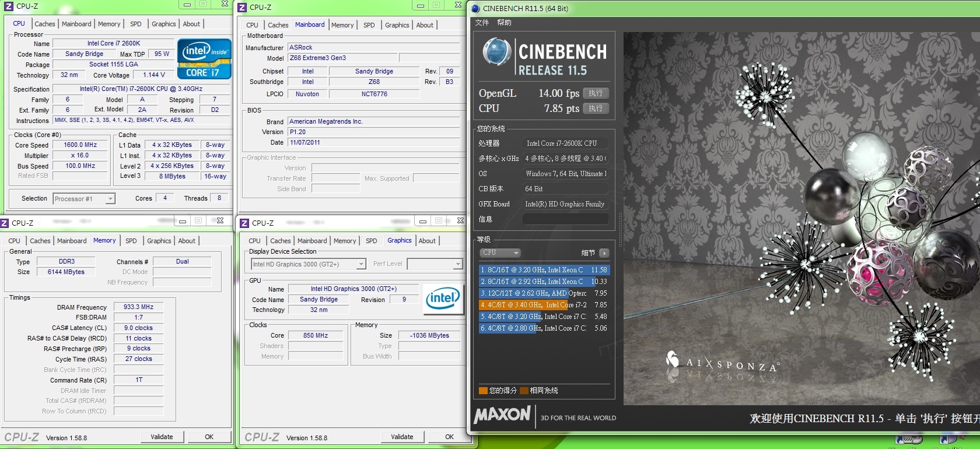Select the highlighted 3.40 GHz ranking row
This screenshot has height=449, width=980.
tap(544, 305)
